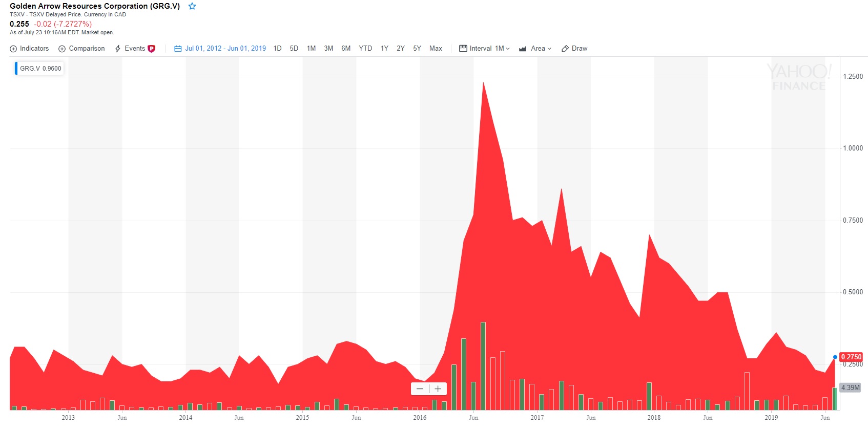Image resolution: width=868 pixels, height=432 pixels.
Task: Click the Area chart type icon
Action: (523, 49)
